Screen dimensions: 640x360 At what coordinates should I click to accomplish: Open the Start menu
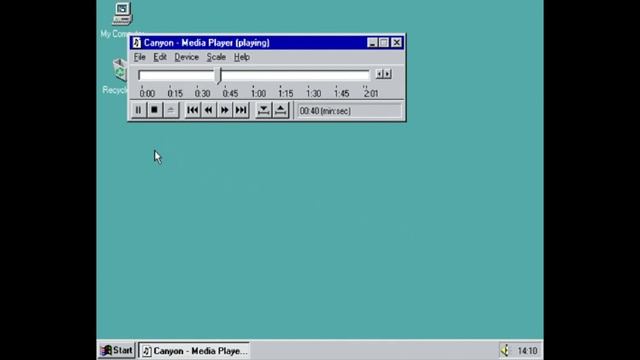point(117,351)
